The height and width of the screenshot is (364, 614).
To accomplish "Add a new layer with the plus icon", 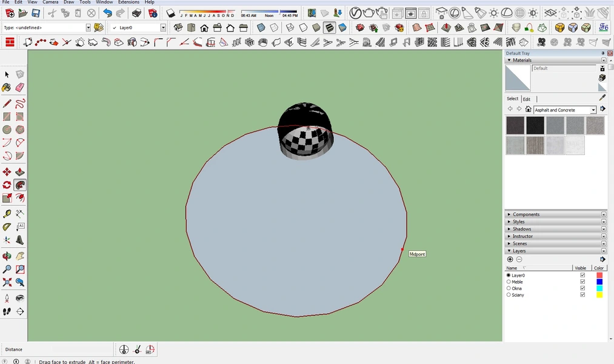I will click(510, 259).
